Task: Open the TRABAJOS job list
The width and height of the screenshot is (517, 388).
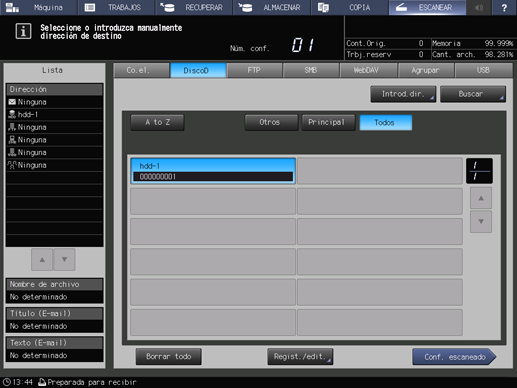Action: click(116, 8)
